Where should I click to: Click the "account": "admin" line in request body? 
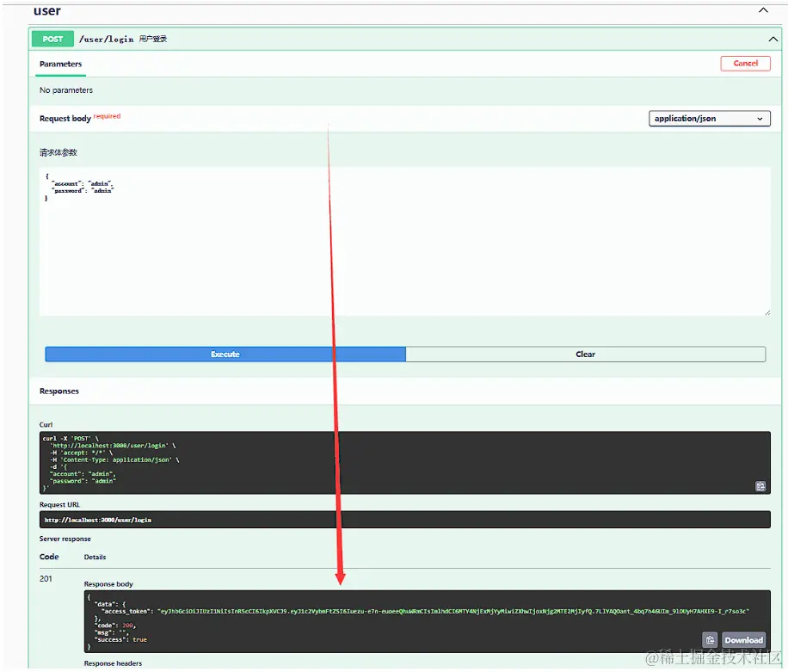(83, 183)
